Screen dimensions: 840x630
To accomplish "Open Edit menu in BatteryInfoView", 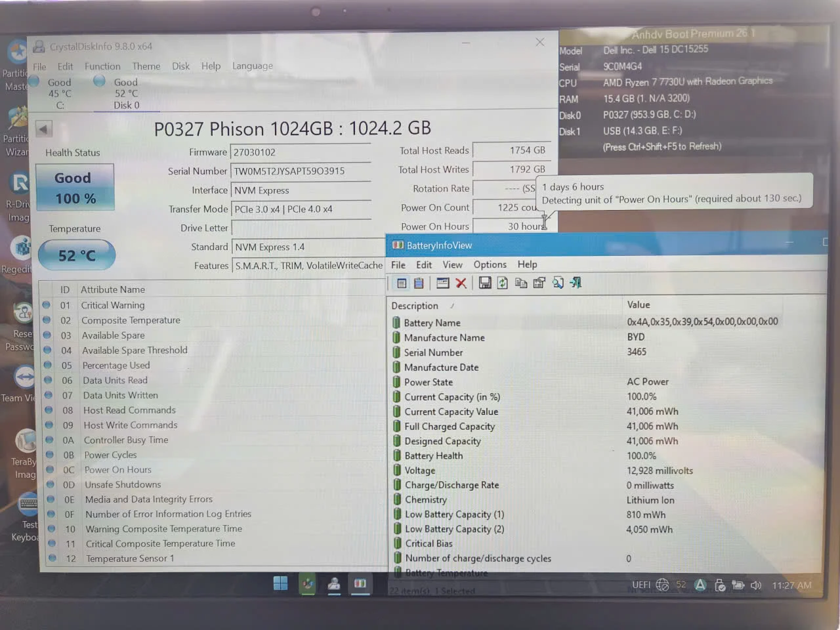I will (424, 264).
